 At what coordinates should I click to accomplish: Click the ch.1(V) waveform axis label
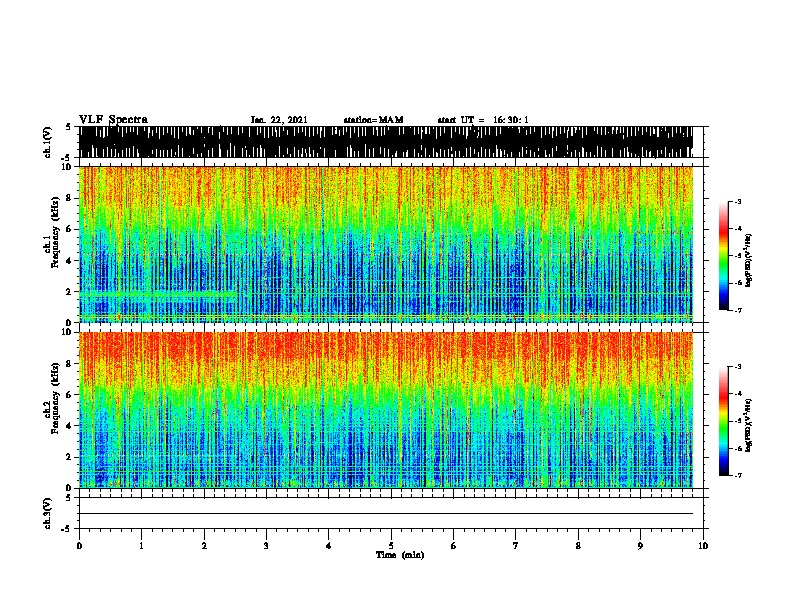[48, 142]
